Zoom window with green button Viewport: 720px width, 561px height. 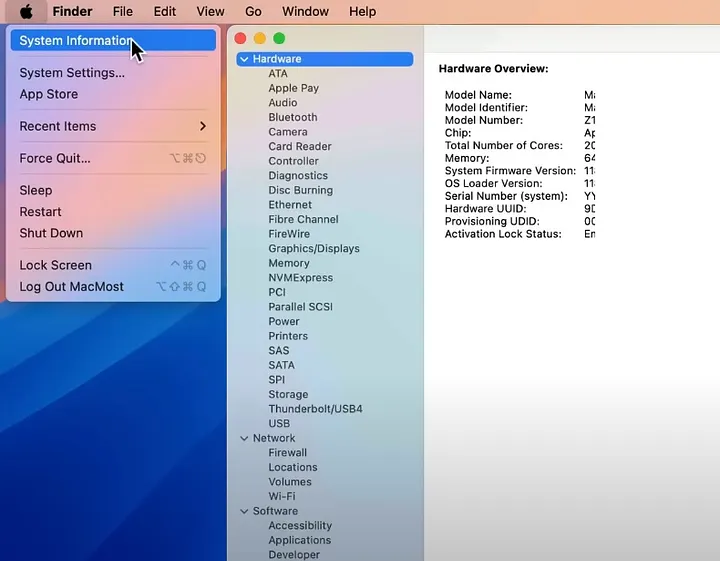pos(279,38)
